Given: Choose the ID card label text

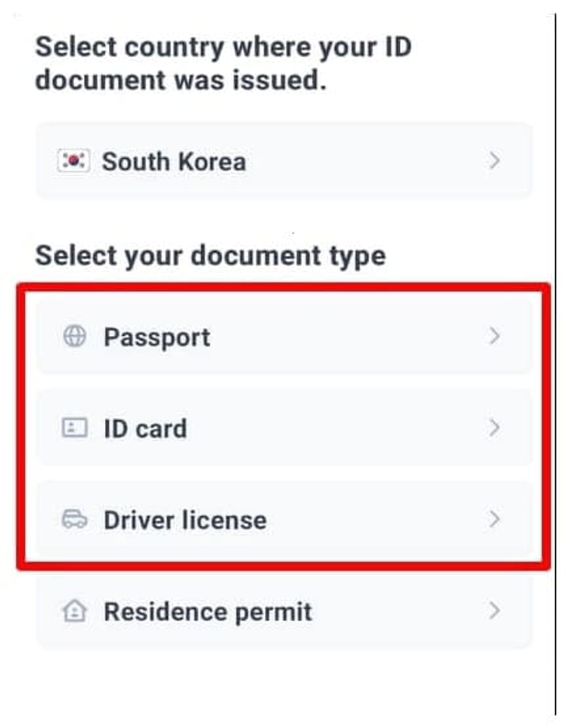Looking at the screenshot, I should coord(145,429).
